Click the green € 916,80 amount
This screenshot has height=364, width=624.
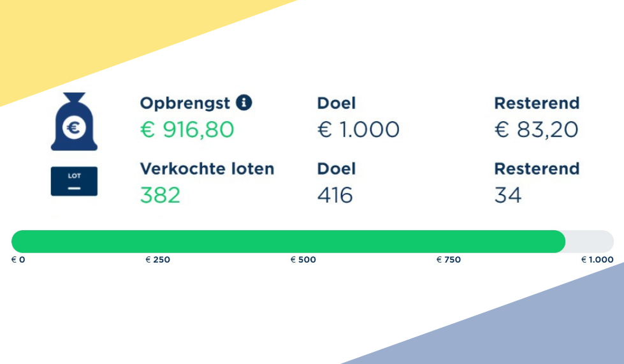point(187,130)
